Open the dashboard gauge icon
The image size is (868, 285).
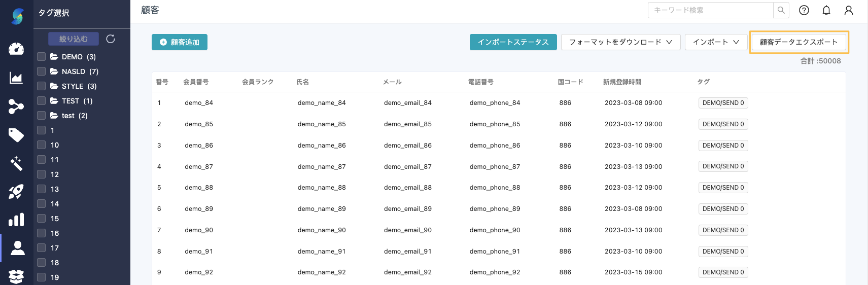click(x=16, y=49)
